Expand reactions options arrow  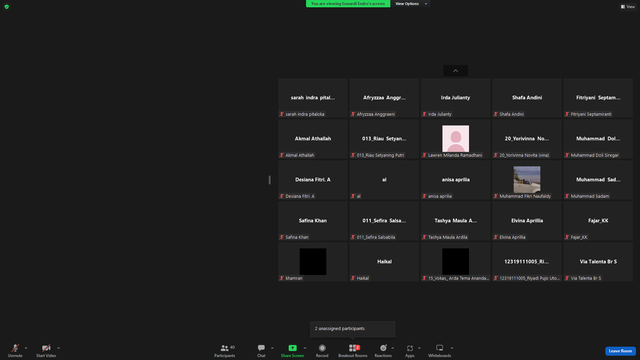pos(393,348)
